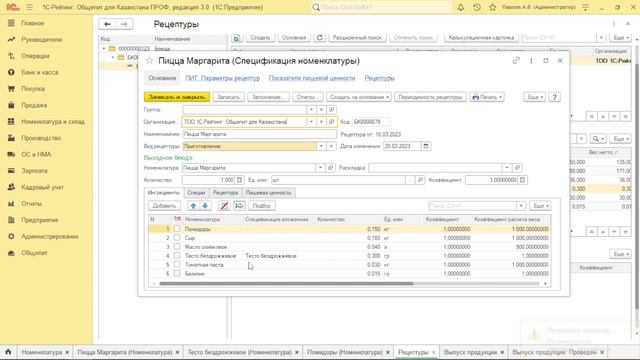Copy link icon in specification window header
The image size is (640, 360).
[x=516, y=60]
